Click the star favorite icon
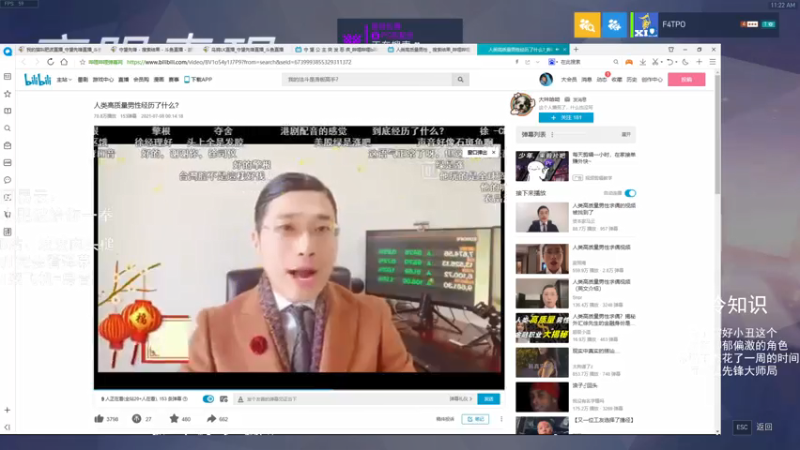This screenshot has width=800, height=450. [174, 419]
